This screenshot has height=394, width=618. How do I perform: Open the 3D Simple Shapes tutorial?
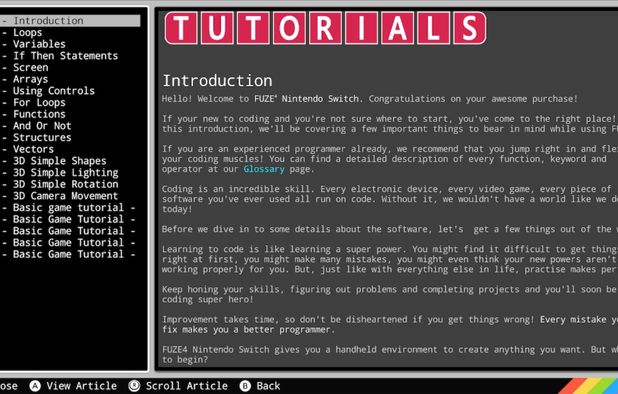click(x=60, y=161)
